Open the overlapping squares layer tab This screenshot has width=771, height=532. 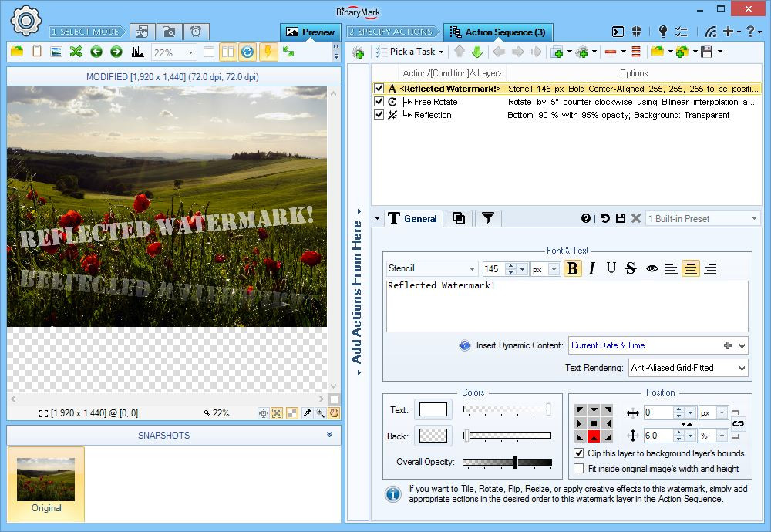point(458,219)
